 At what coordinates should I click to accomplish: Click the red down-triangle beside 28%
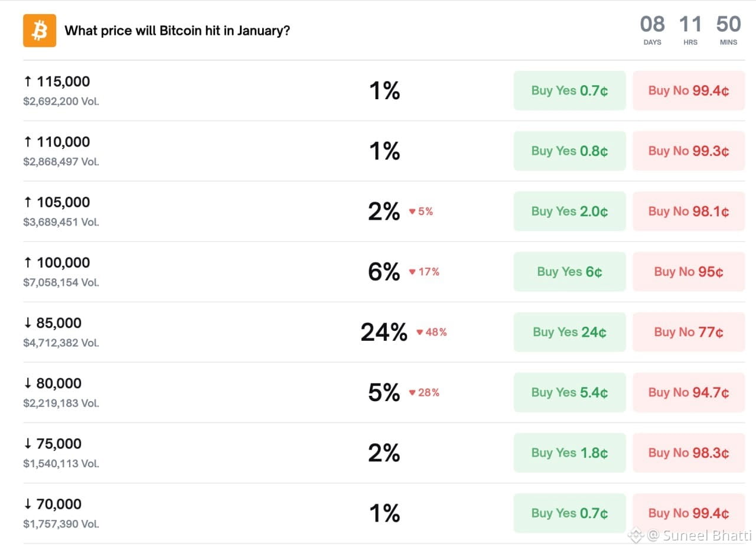412,393
